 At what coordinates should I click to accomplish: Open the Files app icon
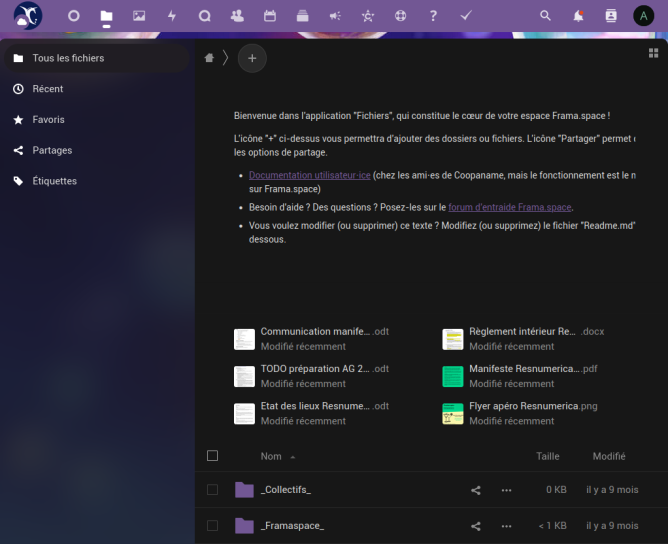click(x=107, y=16)
